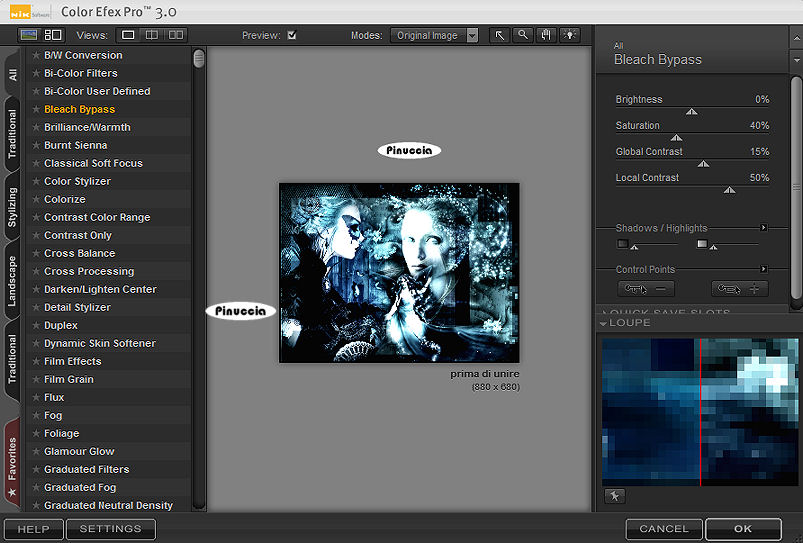The width and height of the screenshot is (803, 543).
Task: Change the preview background brightness lightbulb
Action: coord(569,35)
